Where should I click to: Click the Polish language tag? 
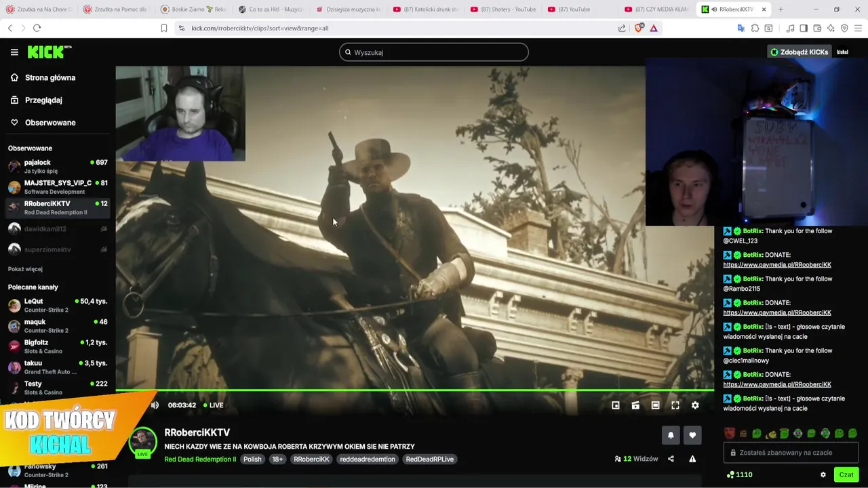[252, 459]
